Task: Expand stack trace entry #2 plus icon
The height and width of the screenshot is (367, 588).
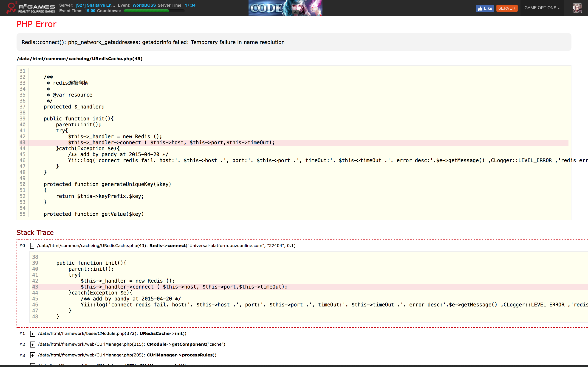Action: pos(32,345)
